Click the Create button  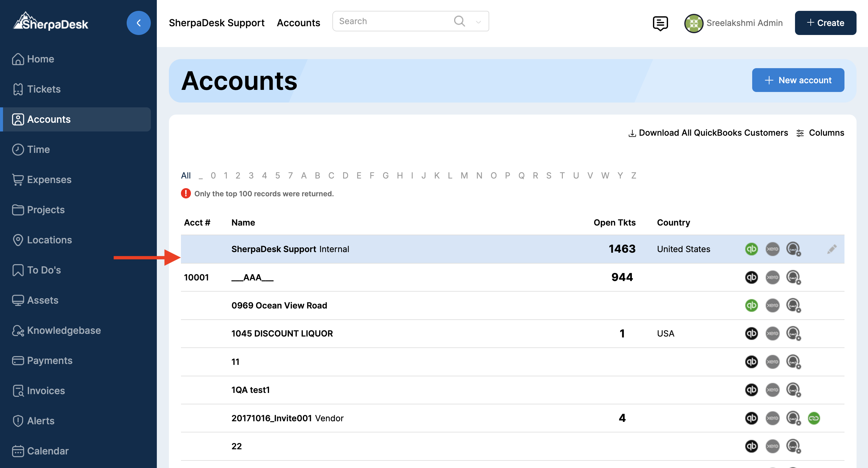click(825, 23)
